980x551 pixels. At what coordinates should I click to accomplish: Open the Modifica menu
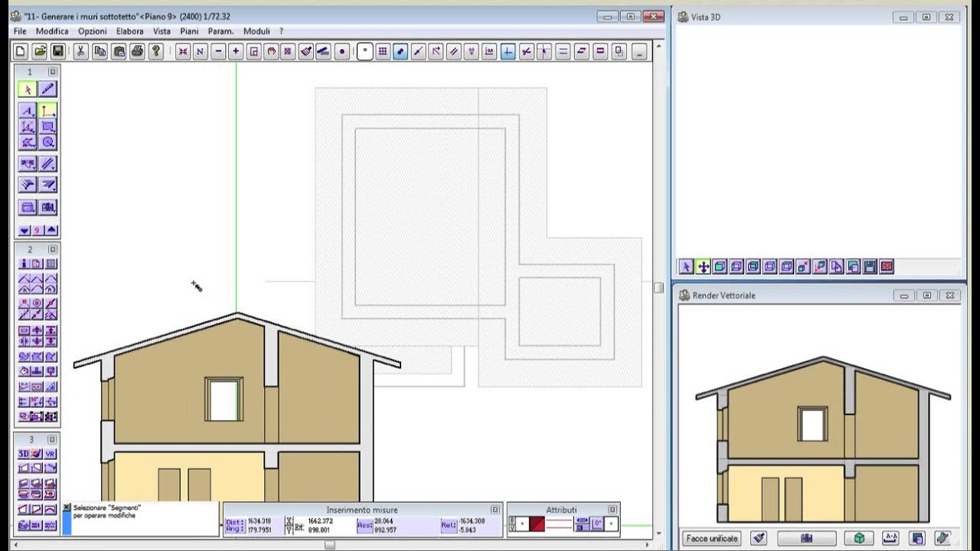tap(52, 31)
